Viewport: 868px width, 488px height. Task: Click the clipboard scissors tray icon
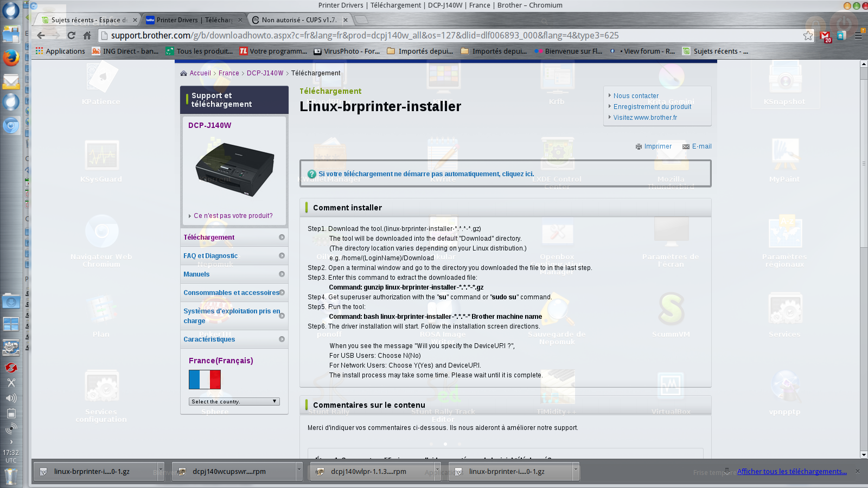(x=11, y=383)
